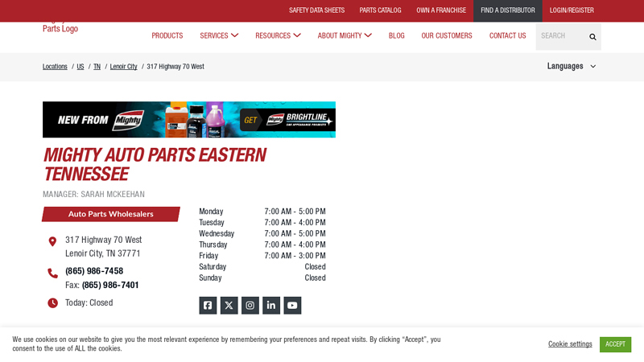Screen dimensions: 644x362
Task: Click the search magnifier icon
Action: (x=592, y=36)
